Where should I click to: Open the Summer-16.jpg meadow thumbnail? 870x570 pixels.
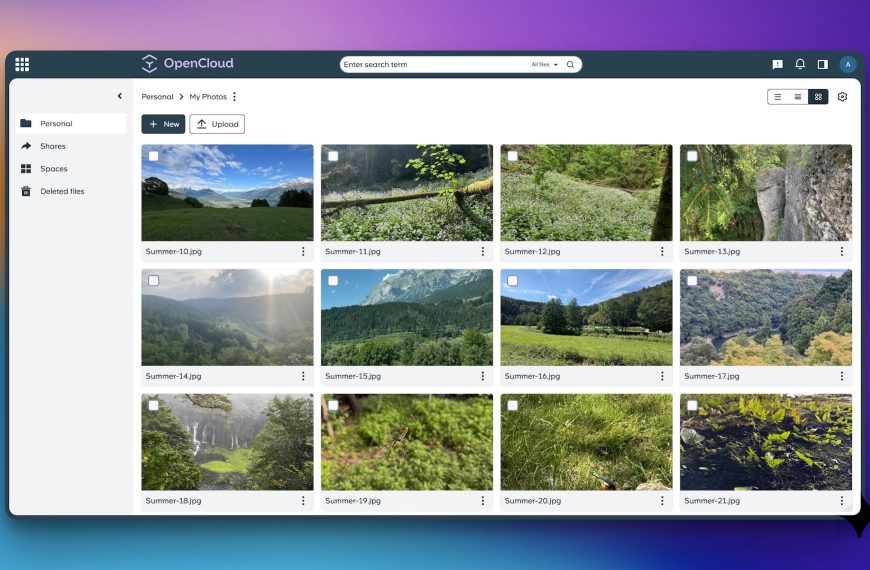(x=586, y=317)
